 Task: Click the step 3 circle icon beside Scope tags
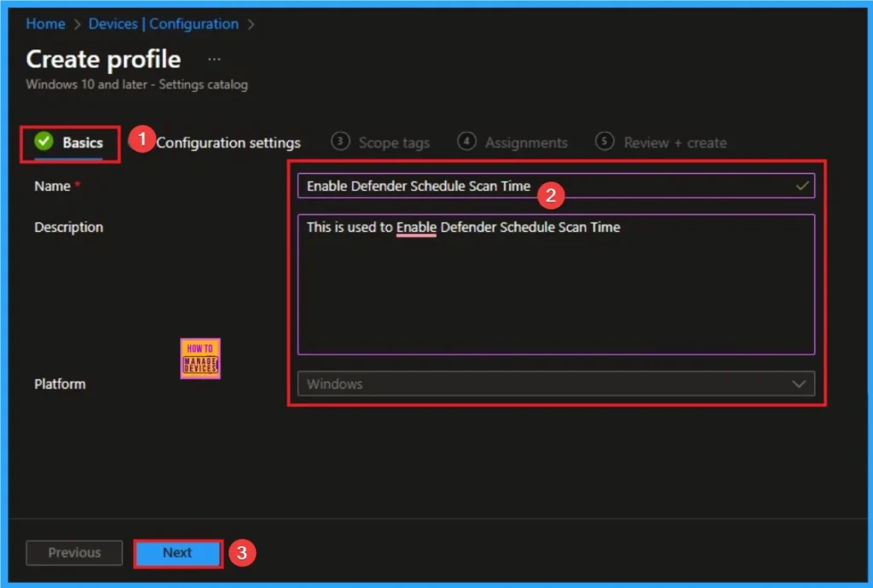pos(340,142)
